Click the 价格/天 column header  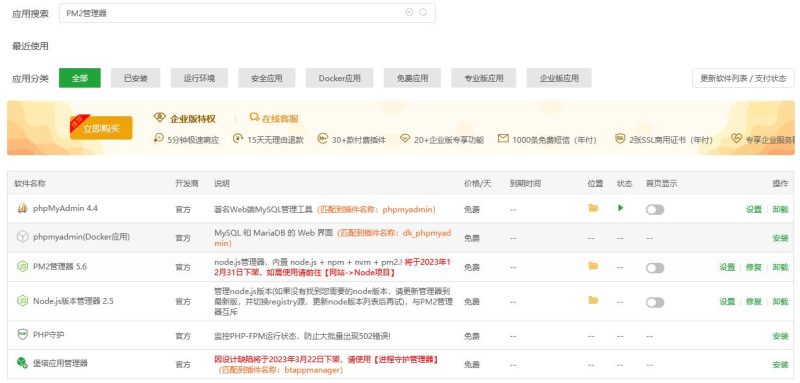(x=477, y=184)
